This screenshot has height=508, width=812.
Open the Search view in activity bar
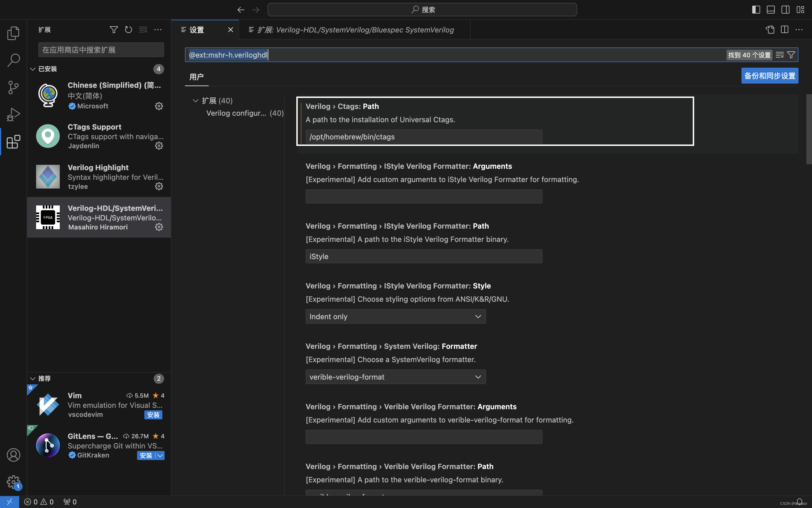tap(14, 60)
